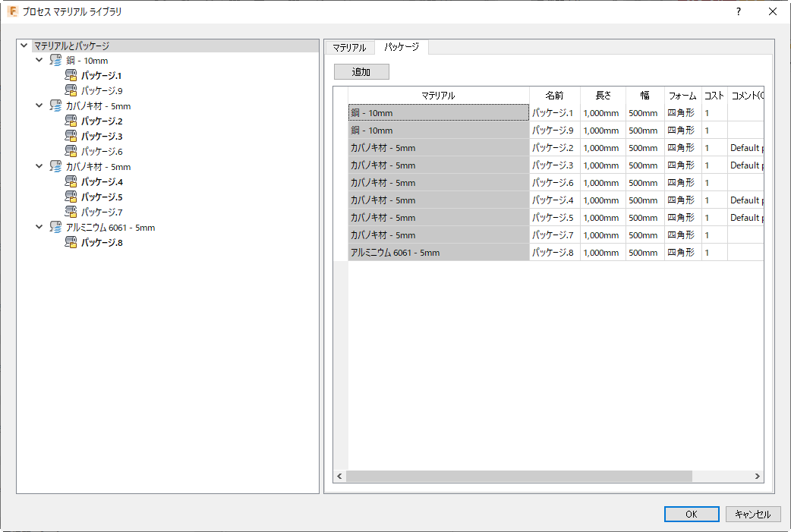Viewport: 791px width, 532px height.
Task: Click the アルミニウム 6061 - 5mm table cell
Action: pyautogui.click(x=438, y=253)
